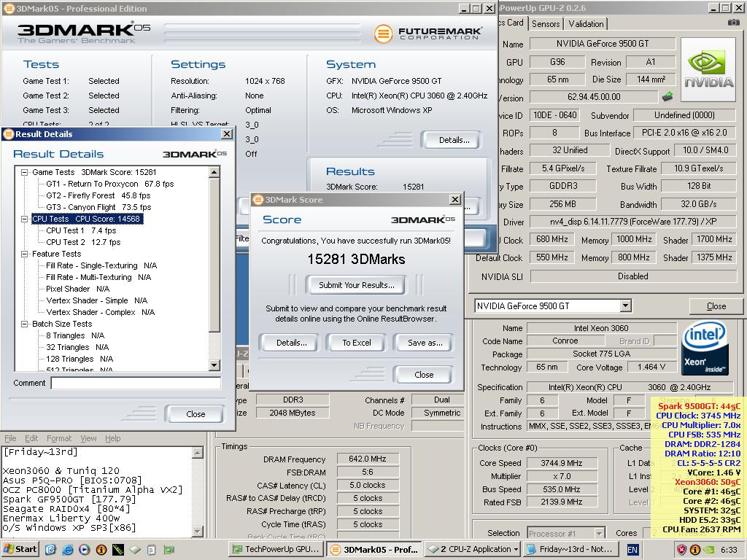
Task: Click the GPU-Z Close button
Action: pyautogui.click(x=716, y=306)
